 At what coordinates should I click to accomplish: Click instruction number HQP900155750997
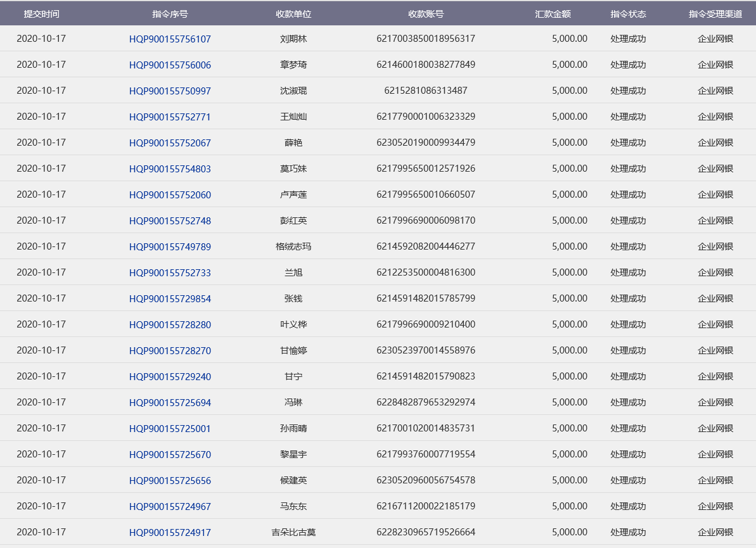click(170, 91)
